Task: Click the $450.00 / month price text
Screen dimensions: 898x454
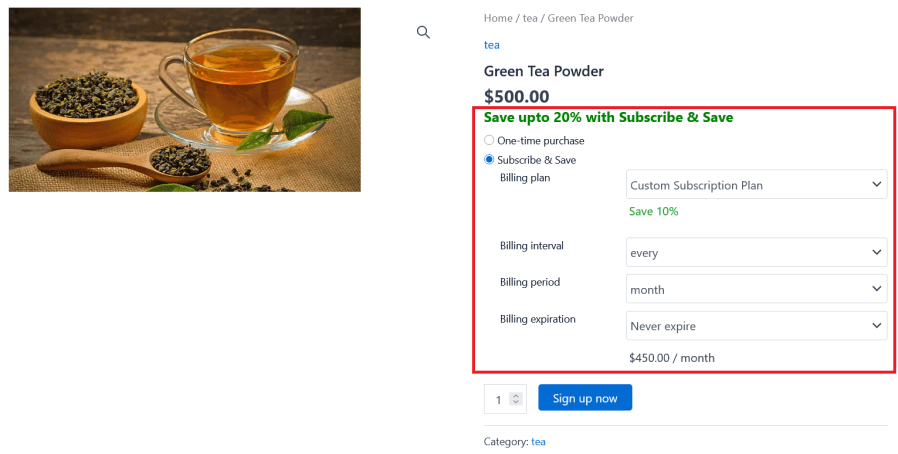Action: pyautogui.click(x=672, y=358)
